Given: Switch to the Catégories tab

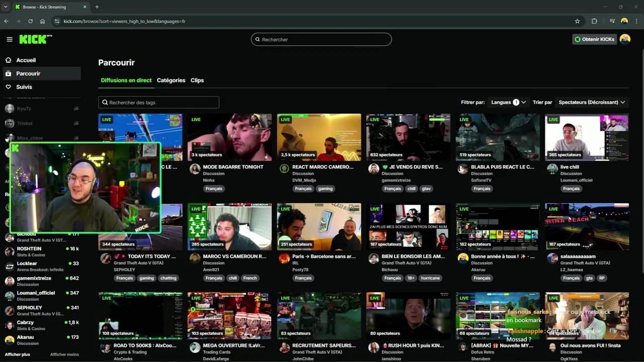Looking at the screenshot, I should pyautogui.click(x=171, y=80).
